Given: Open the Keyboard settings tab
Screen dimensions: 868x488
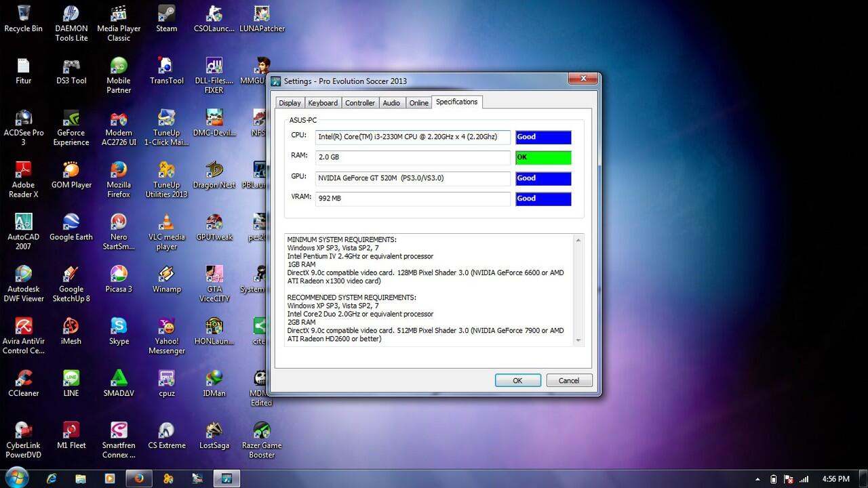Looking at the screenshot, I should (323, 103).
